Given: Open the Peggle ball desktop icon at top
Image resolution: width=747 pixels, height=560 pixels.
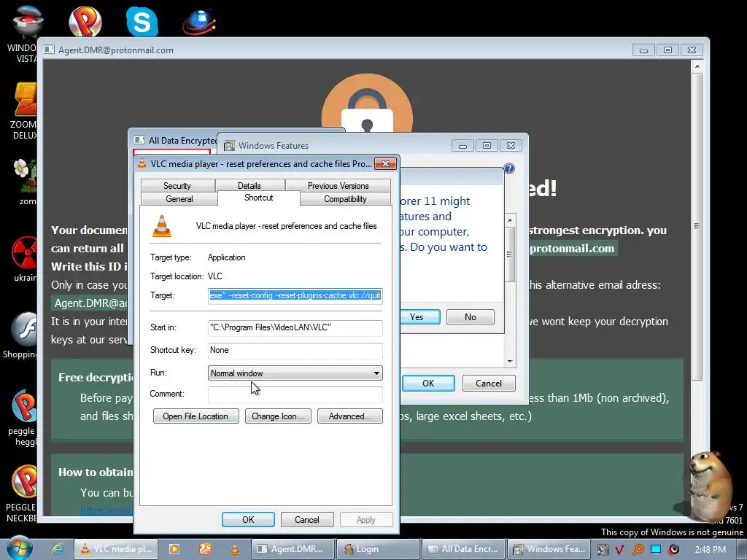Looking at the screenshot, I should (x=85, y=21).
